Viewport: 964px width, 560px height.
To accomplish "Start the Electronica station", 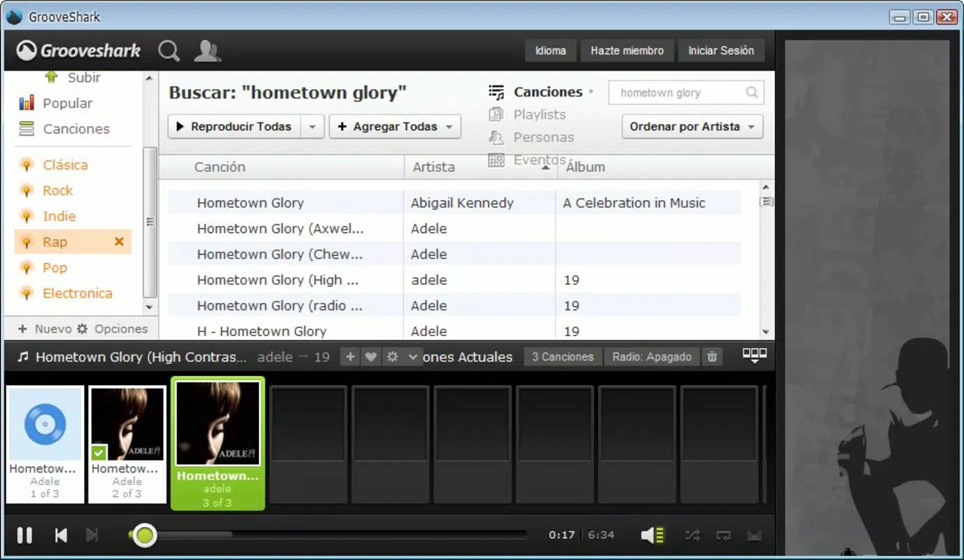I will [67, 293].
